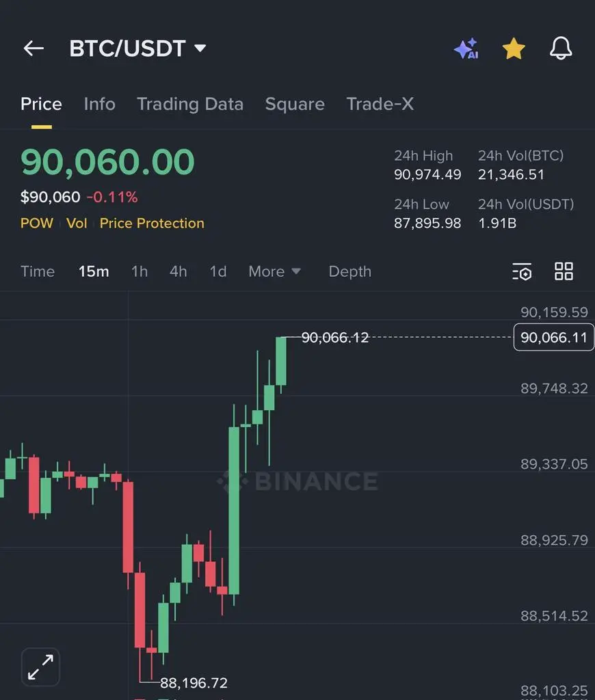Select the 1d timeframe
This screenshot has height=700, width=595.
218,271
